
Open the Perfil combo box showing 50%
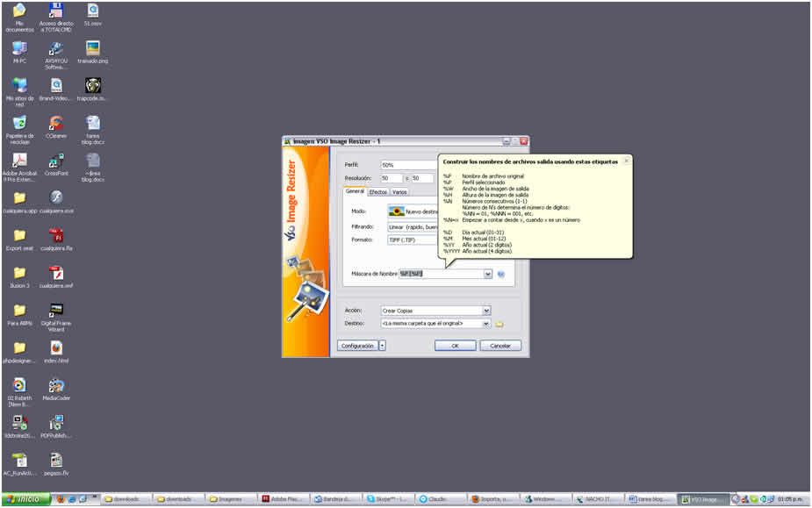(x=409, y=165)
